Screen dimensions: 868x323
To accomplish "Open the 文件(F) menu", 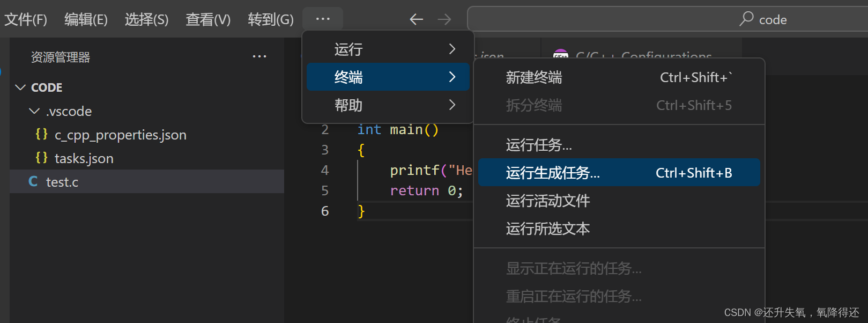I will pyautogui.click(x=26, y=19).
